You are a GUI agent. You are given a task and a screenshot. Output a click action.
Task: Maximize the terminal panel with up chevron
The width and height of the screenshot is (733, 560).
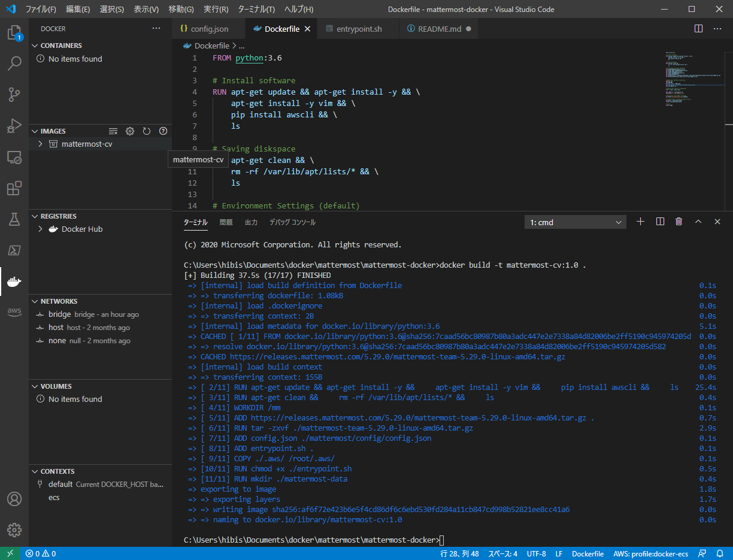coord(698,222)
